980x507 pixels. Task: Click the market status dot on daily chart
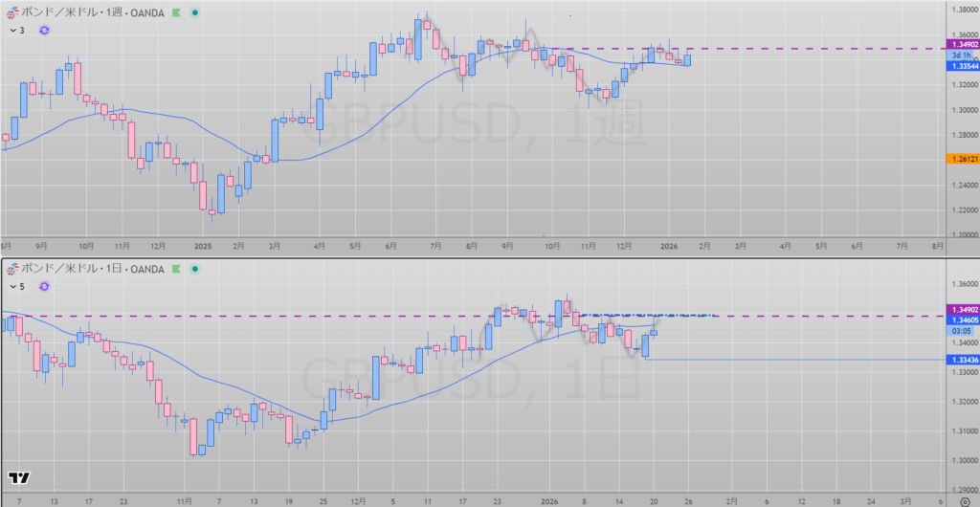[x=195, y=269]
